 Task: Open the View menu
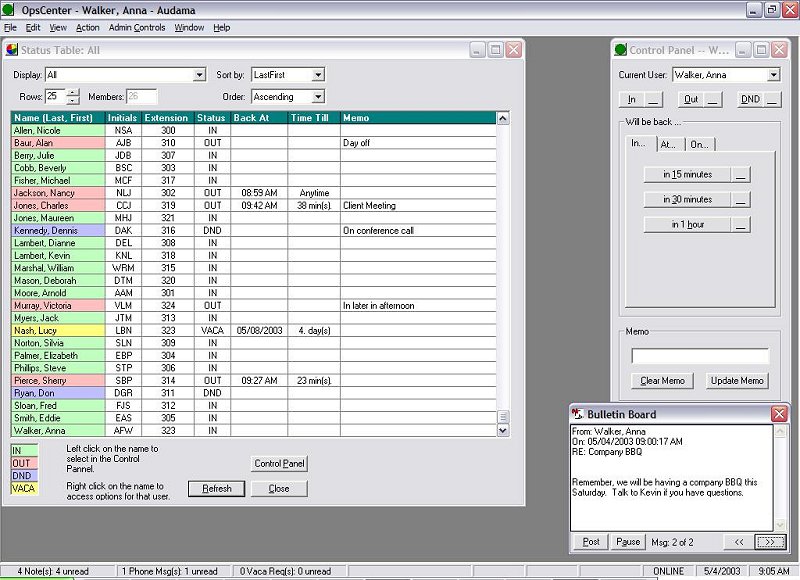(58, 28)
